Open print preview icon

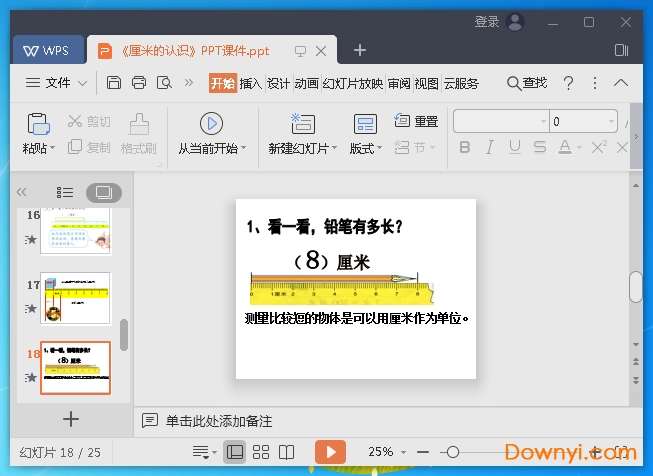164,83
